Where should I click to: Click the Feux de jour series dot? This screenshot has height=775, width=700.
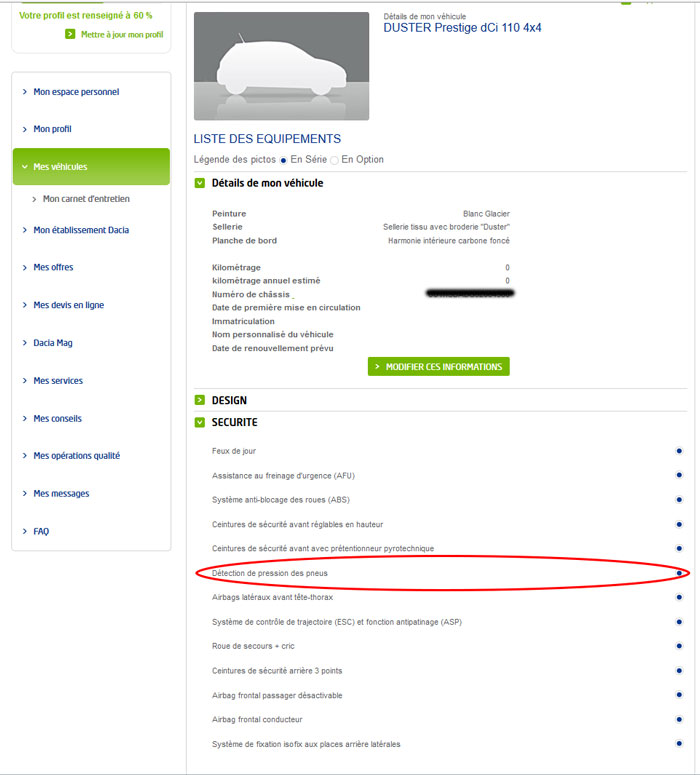[679, 451]
